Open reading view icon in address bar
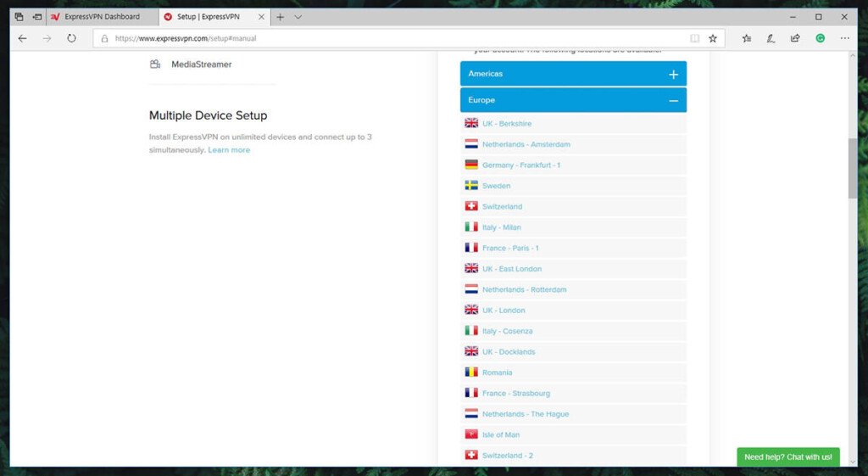 point(694,38)
